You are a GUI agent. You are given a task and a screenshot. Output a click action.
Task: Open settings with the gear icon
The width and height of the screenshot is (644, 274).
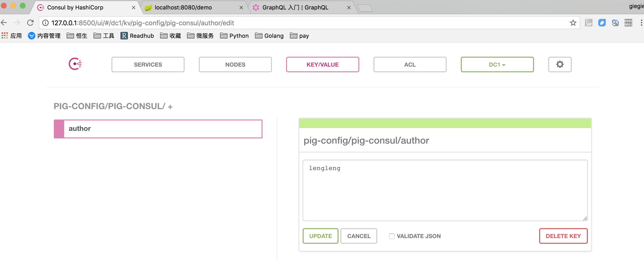(x=559, y=64)
